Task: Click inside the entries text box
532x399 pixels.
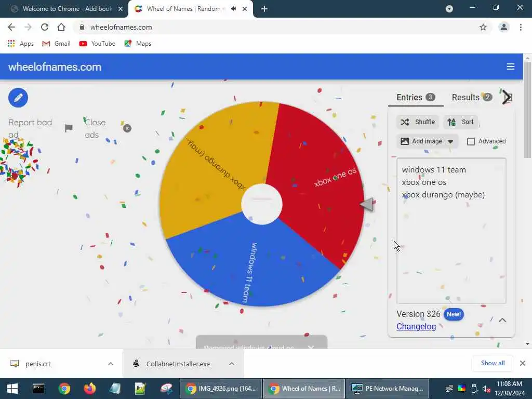Action: pyautogui.click(x=451, y=231)
